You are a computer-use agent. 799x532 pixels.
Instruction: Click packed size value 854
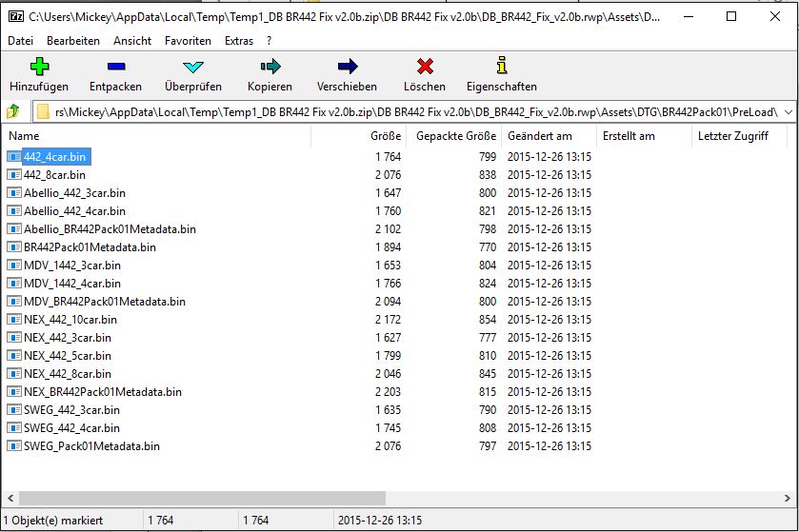click(x=488, y=319)
